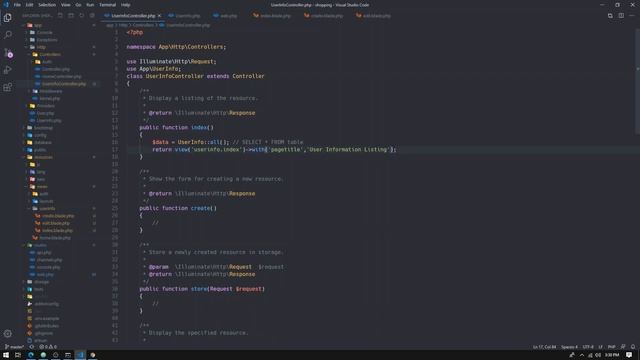Collapse the routes folder

40,245
